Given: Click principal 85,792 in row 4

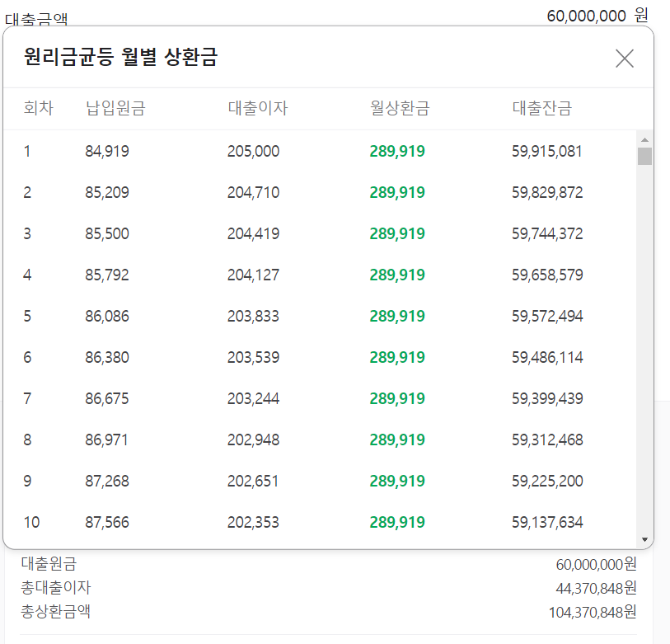Looking at the screenshot, I should [x=107, y=275].
